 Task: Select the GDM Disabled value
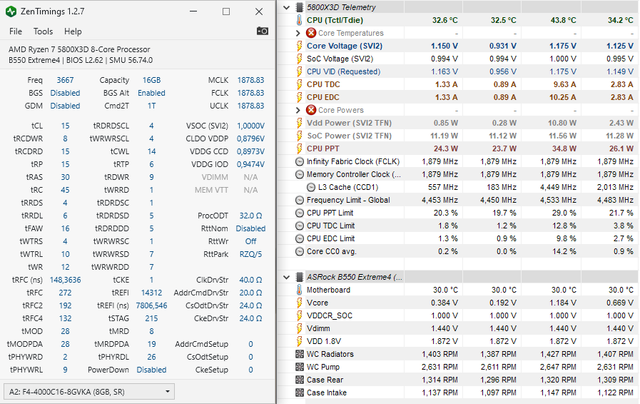coord(65,106)
